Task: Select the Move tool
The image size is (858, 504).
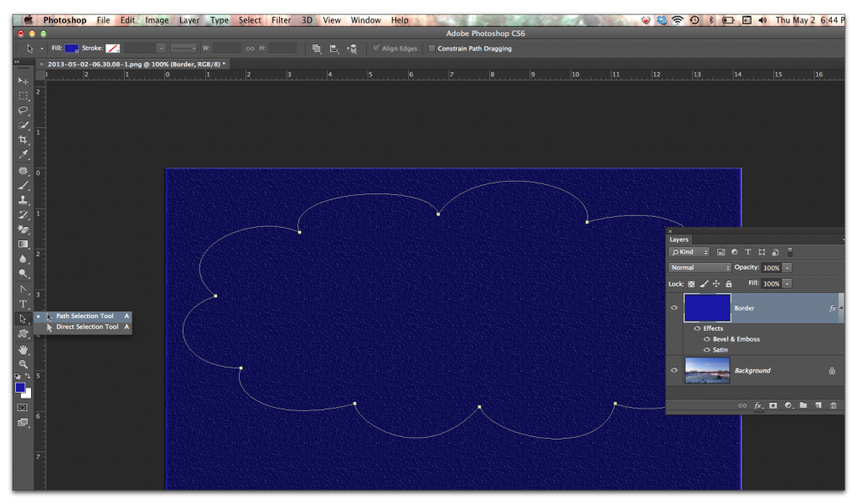Action: point(23,81)
